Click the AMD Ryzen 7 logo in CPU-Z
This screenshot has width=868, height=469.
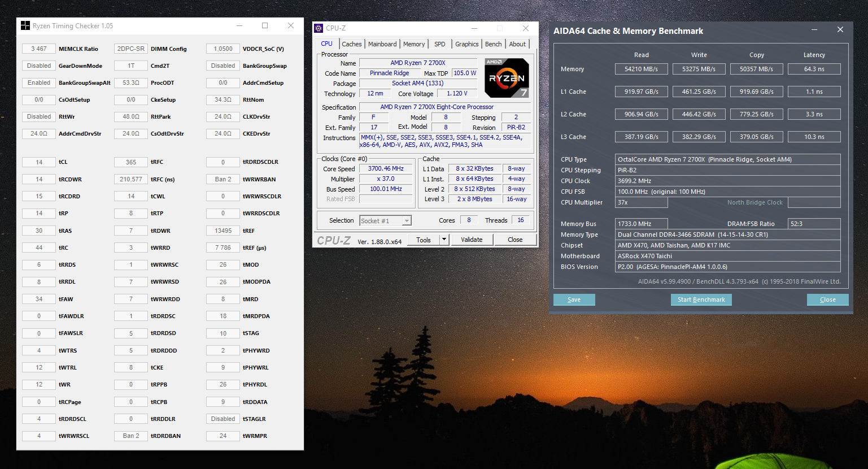[x=507, y=78]
